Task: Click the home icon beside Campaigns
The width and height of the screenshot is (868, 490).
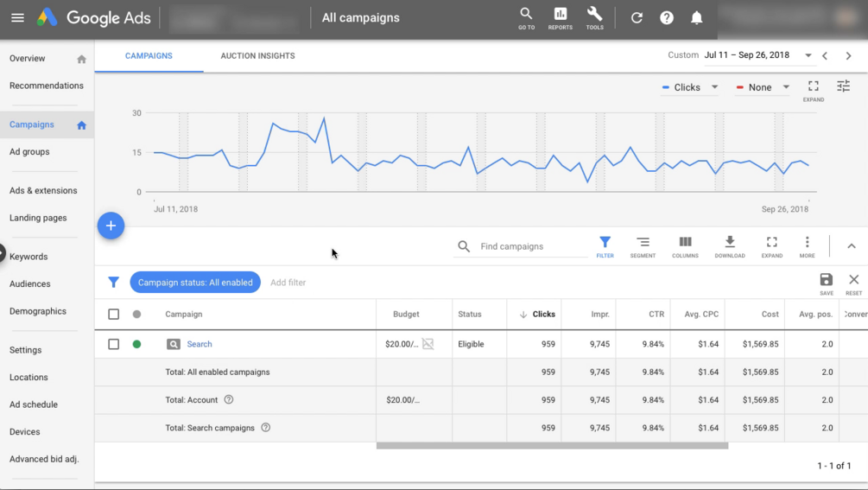Action: (x=81, y=125)
